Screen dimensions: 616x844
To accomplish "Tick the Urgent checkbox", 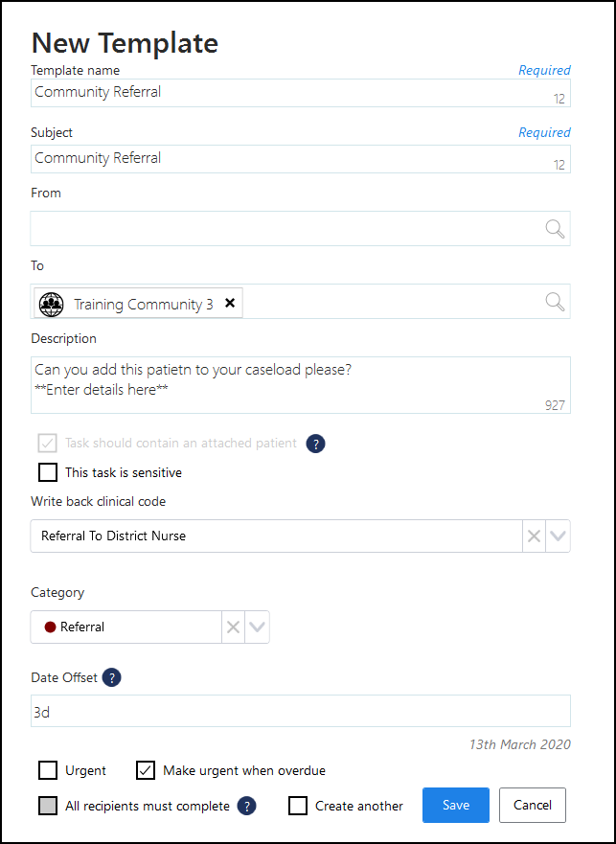I will point(48,770).
